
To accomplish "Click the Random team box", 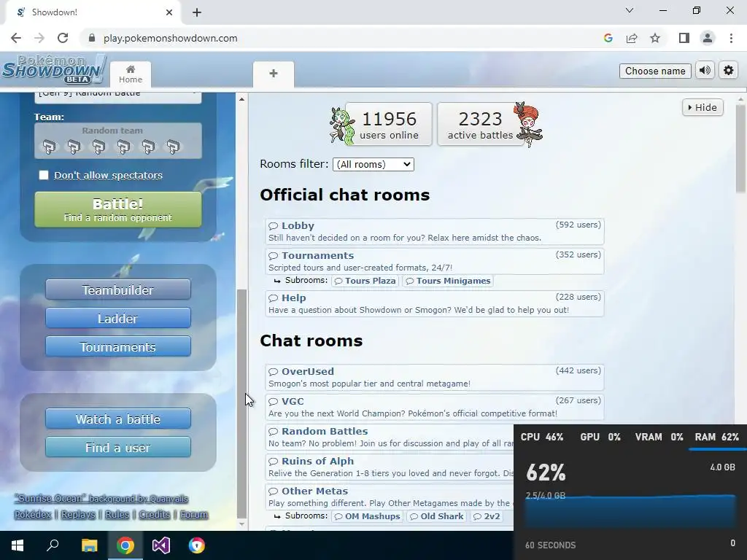I will [x=118, y=141].
